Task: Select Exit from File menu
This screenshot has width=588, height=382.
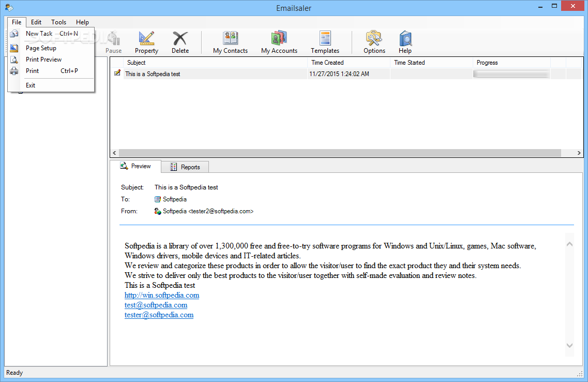Action: [x=52, y=85]
